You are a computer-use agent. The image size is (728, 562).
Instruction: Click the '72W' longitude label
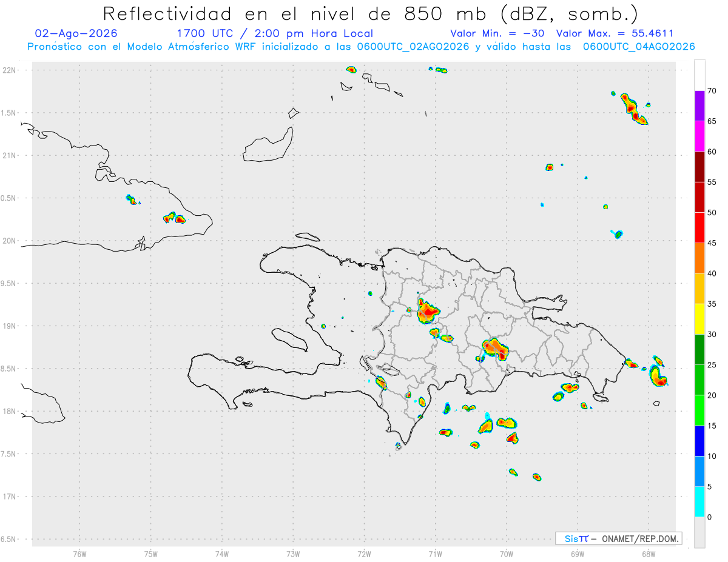point(364,554)
